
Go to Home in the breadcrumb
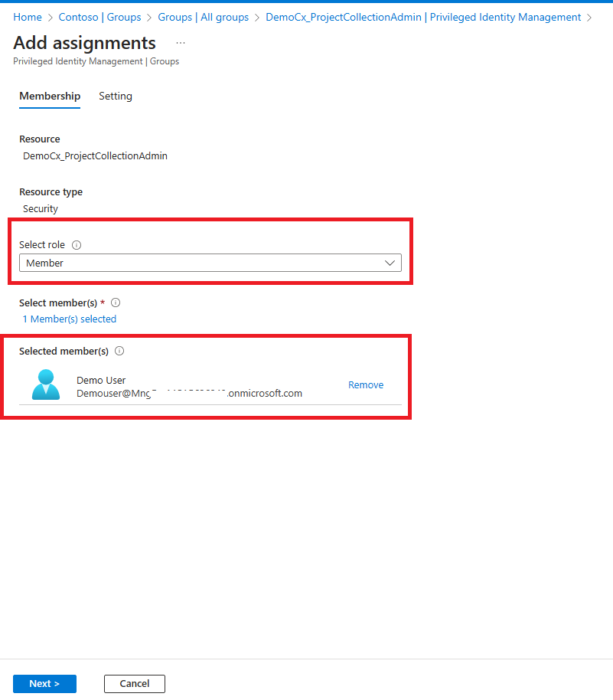coord(28,17)
